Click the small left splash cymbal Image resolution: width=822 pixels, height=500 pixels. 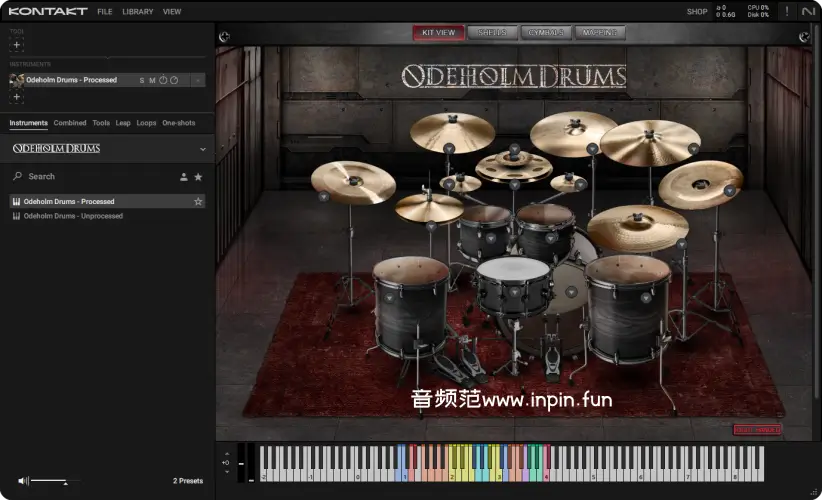[x=460, y=182]
